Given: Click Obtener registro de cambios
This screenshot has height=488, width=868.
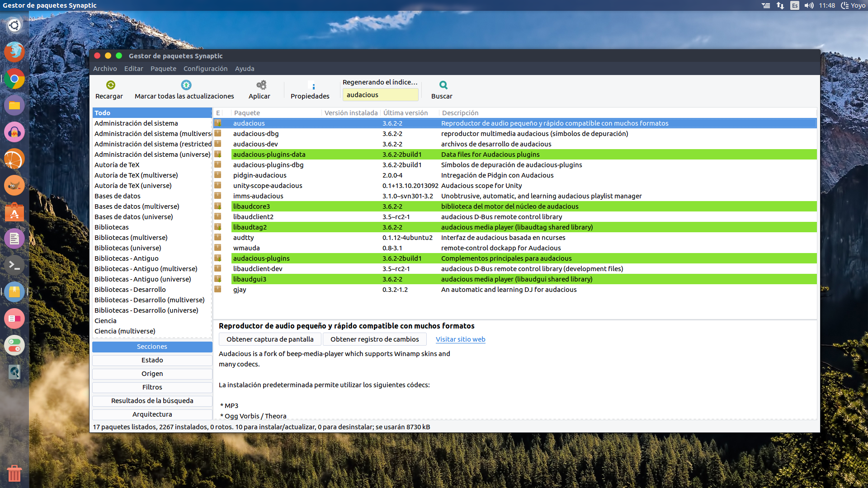Looking at the screenshot, I should (374, 339).
